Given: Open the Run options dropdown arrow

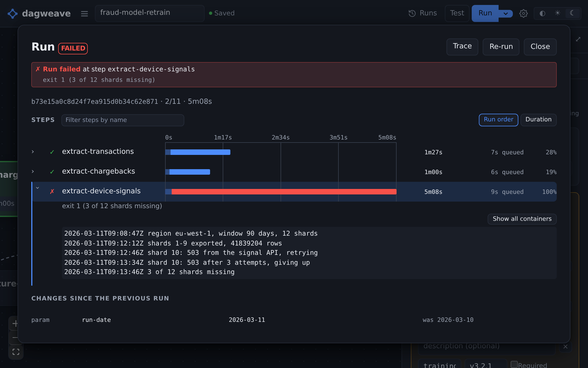Looking at the screenshot, I should (x=506, y=13).
